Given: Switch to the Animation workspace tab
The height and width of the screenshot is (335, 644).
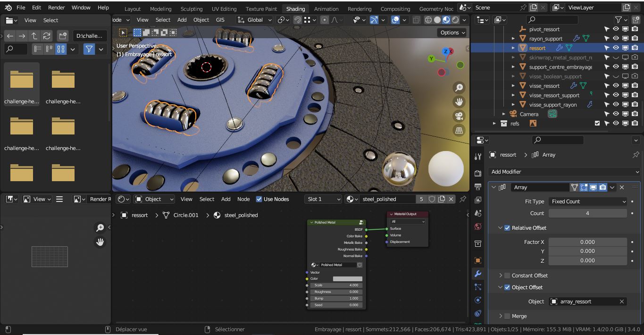Looking at the screenshot, I should [326, 8].
